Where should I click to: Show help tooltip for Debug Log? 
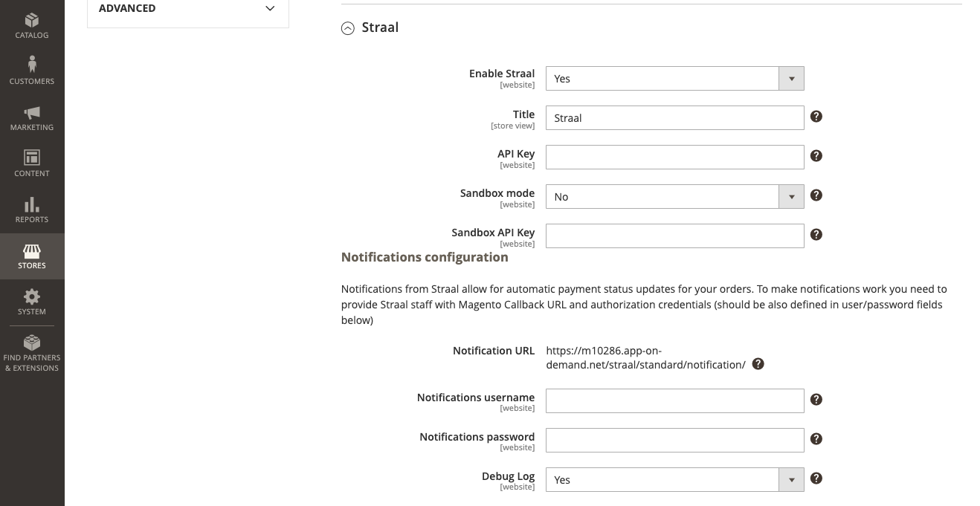tap(816, 479)
